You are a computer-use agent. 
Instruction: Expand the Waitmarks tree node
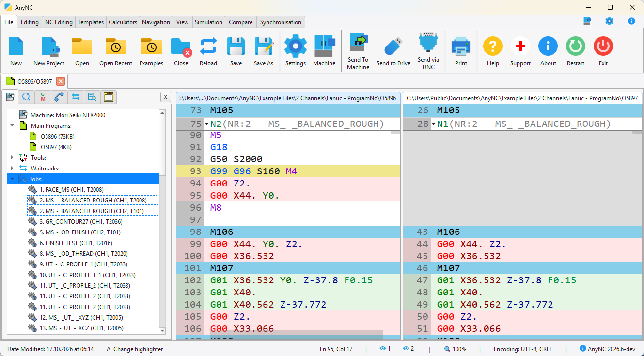click(x=12, y=168)
